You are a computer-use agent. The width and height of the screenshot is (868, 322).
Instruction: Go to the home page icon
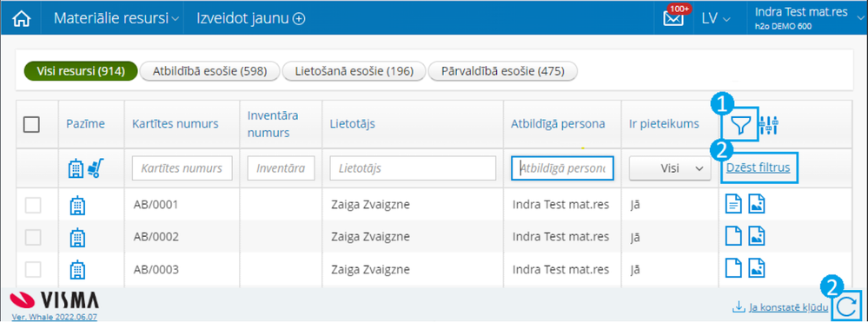point(22,18)
